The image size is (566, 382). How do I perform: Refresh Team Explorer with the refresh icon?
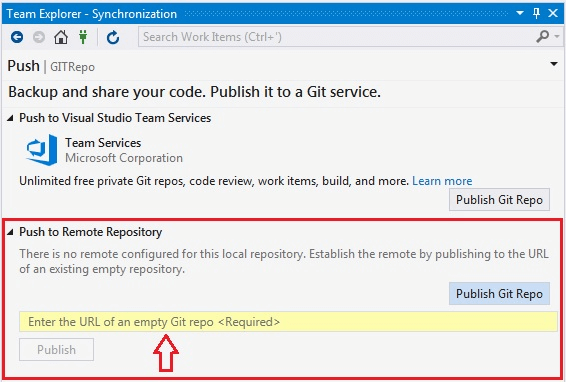click(113, 37)
